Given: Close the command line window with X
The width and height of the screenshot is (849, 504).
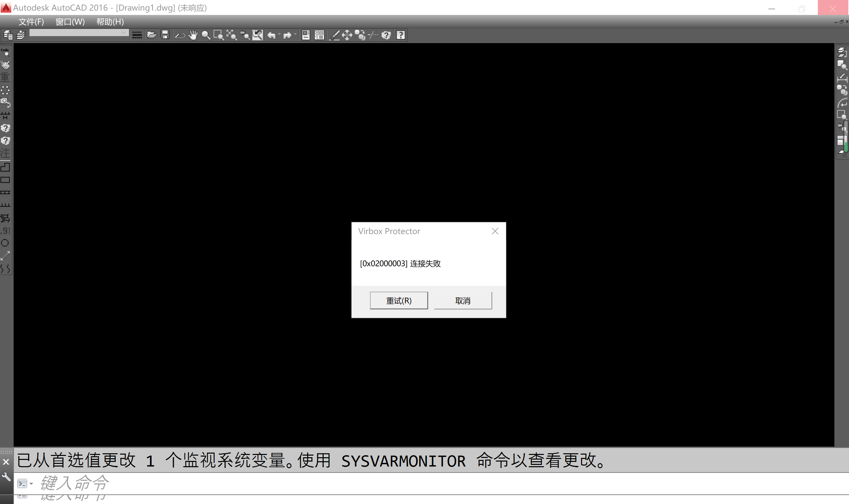Looking at the screenshot, I should (6, 462).
